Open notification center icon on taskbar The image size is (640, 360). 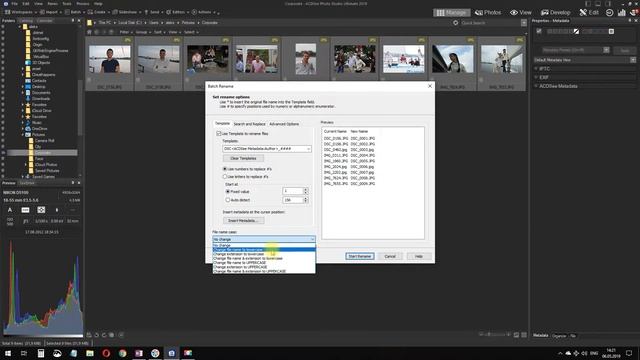(x=629, y=353)
